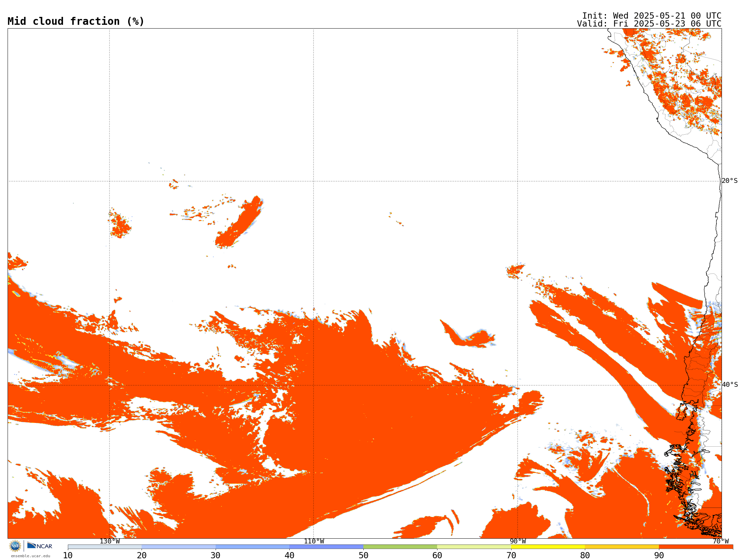The height and width of the screenshot is (560, 744).
Task: Click the ensemble.ucar.edu text
Action: 31,556
